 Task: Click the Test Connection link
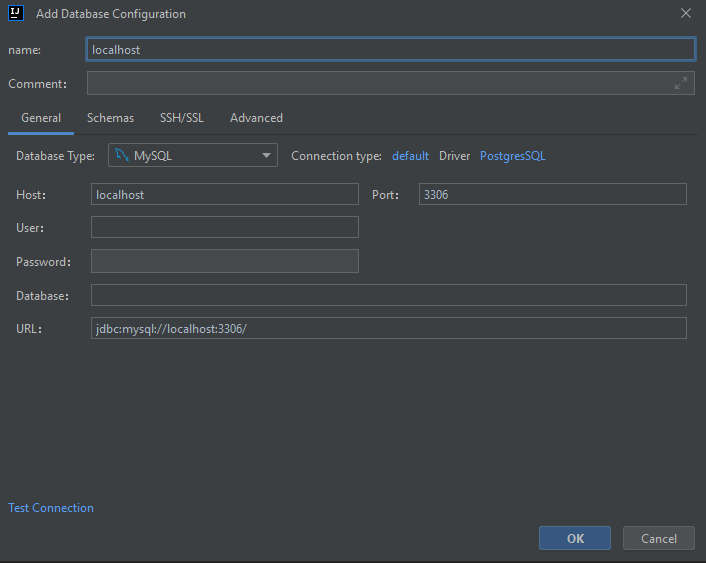click(x=51, y=508)
